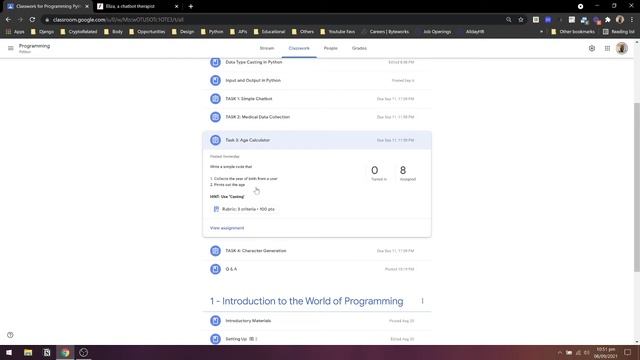Reload the page with the refresh icon
Viewport: 640px width, 360px height.
click(32, 20)
